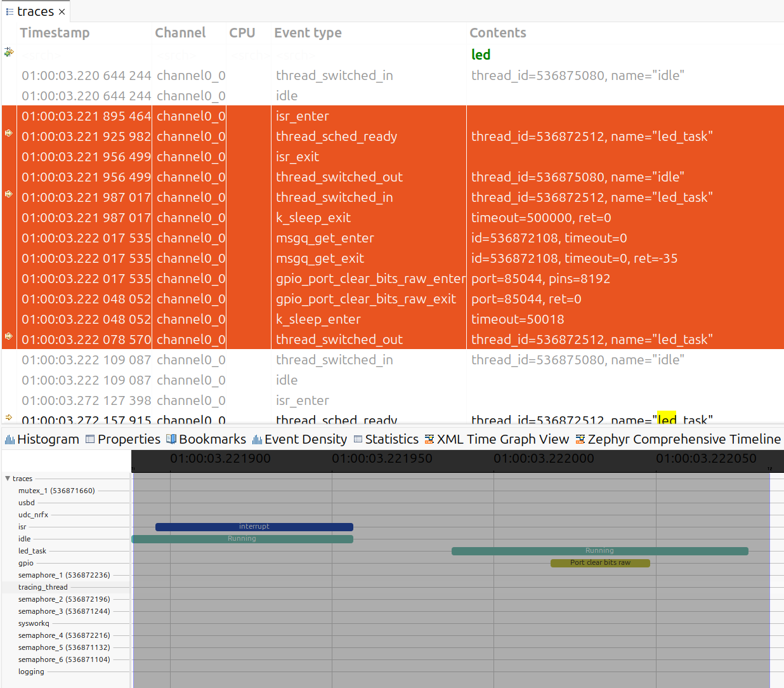Click the Zephyr Comprehensive Timeline icon
The width and height of the screenshot is (784, 688).
[x=579, y=439]
